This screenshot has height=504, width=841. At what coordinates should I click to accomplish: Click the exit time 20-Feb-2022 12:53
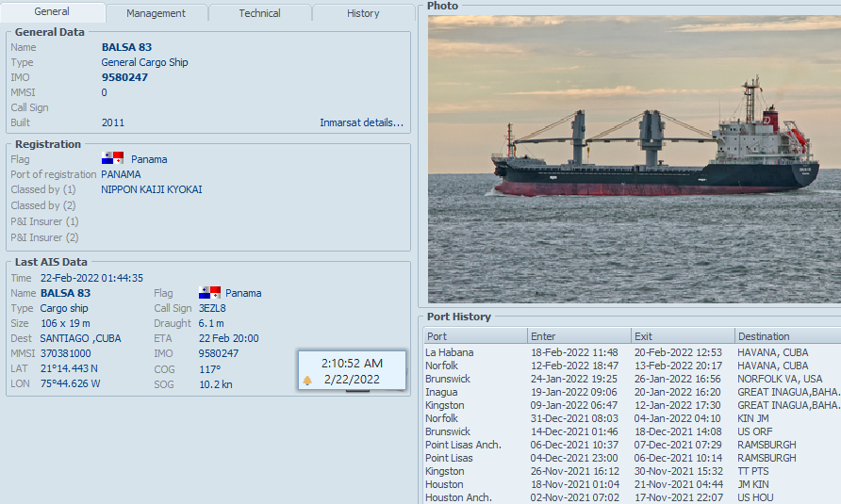[678, 352]
